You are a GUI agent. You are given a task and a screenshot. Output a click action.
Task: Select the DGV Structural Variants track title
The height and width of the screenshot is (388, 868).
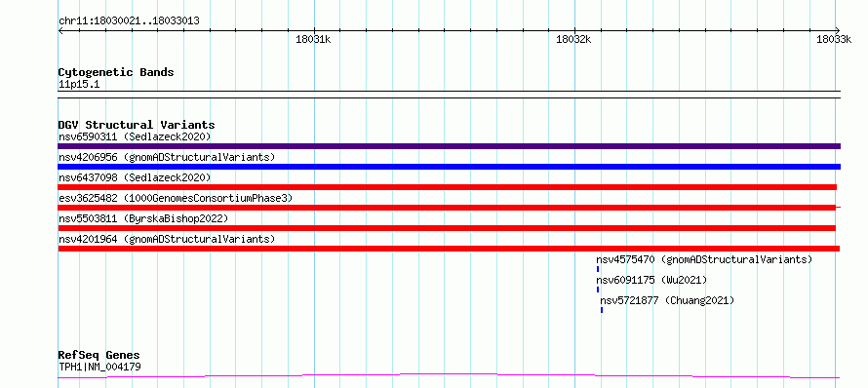point(137,125)
